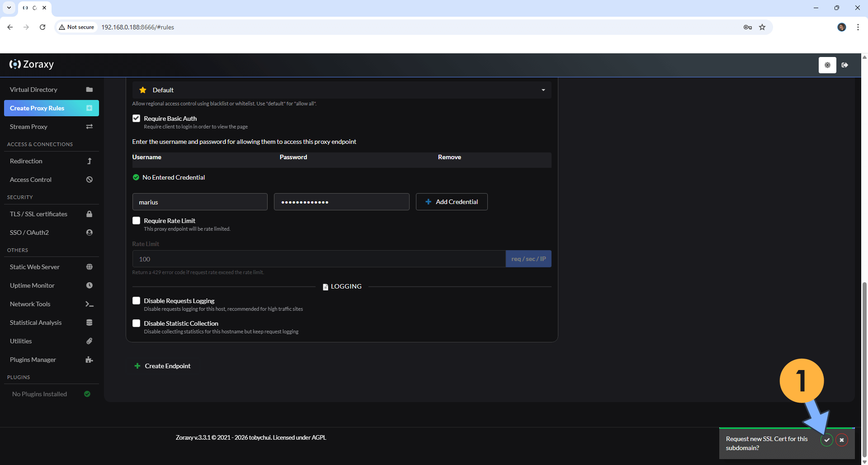Click the Zoraxy logo
This screenshot has width=868, height=465.
pos(32,65)
